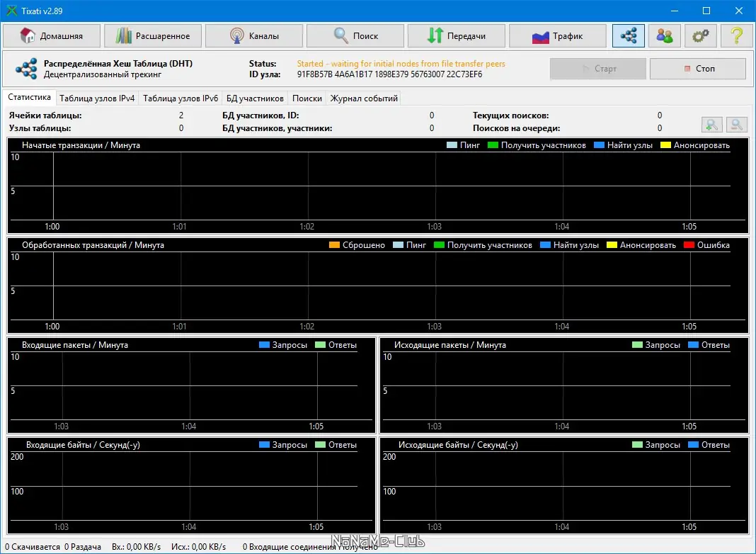Maximize the Tixati window
This screenshot has width=756, height=554.
point(706,11)
